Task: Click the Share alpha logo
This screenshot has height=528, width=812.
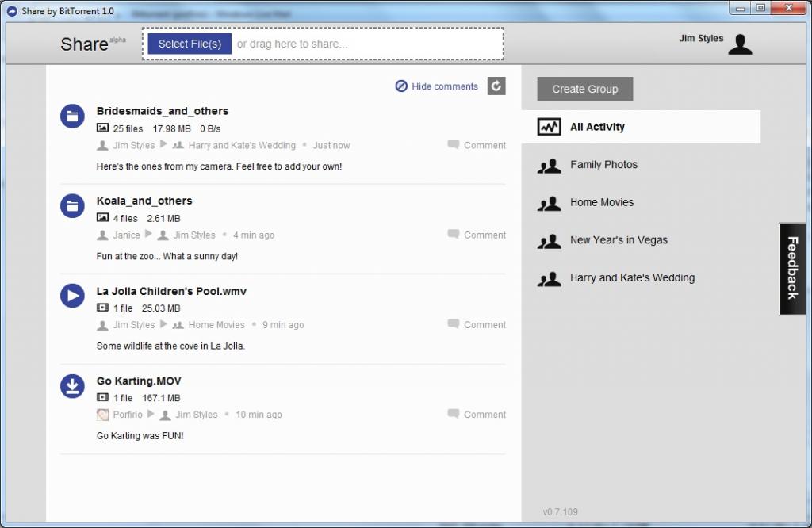Action: click(x=94, y=44)
